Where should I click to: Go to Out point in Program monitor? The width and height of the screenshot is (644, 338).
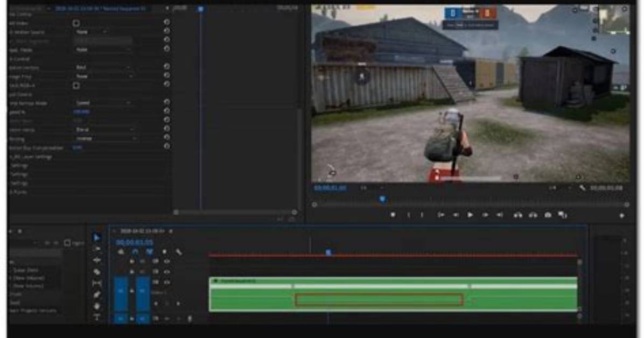tap(500, 215)
